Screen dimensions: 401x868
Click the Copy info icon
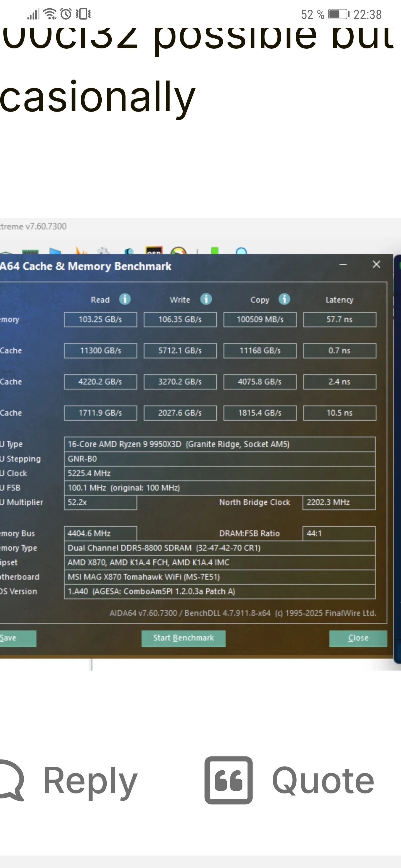284,299
